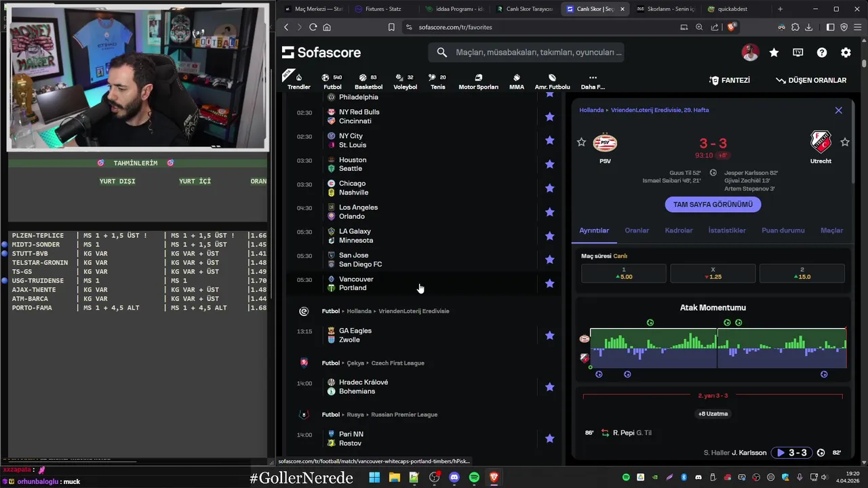Screen dimensions: 868x488
Task: Click the Sofascore logo
Action: 321,52
